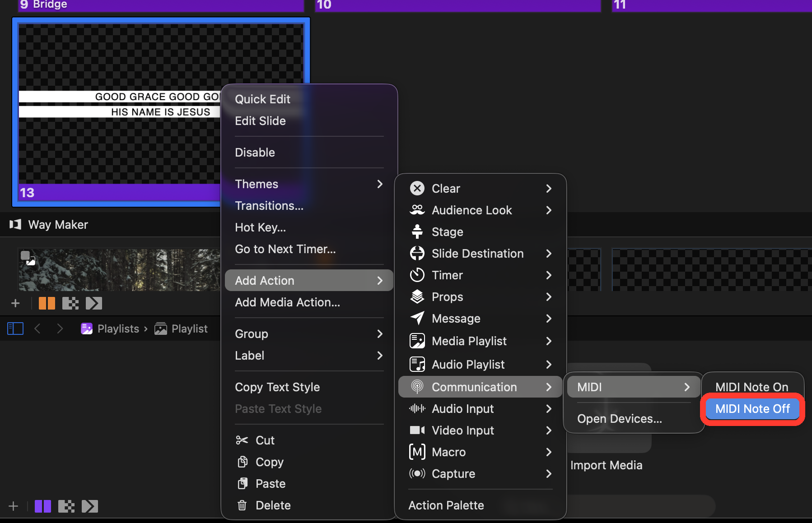The width and height of the screenshot is (812, 523).
Task: Select MIDI Note On action
Action: [x=752, y=387]
